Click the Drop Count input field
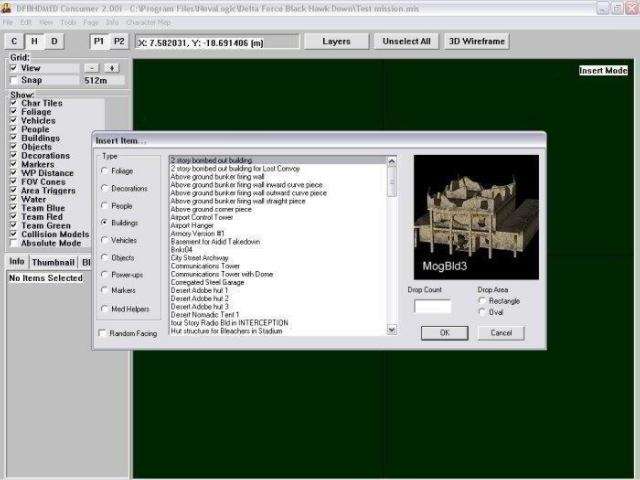 [432, 306]
